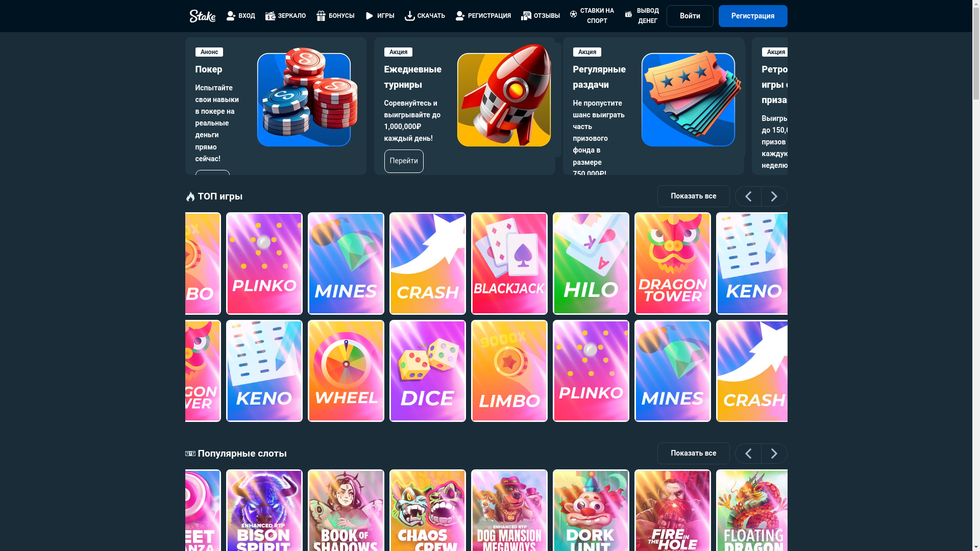The width and height of the screenshot is (980, 551).
Task: Click the blue Регистрация button
Action: click(753, 16)
